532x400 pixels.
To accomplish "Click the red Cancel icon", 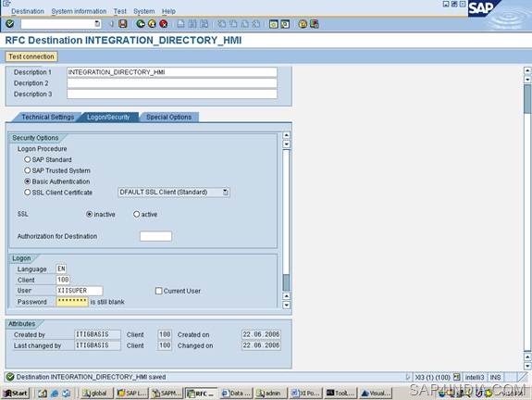I will coord(164,24).
